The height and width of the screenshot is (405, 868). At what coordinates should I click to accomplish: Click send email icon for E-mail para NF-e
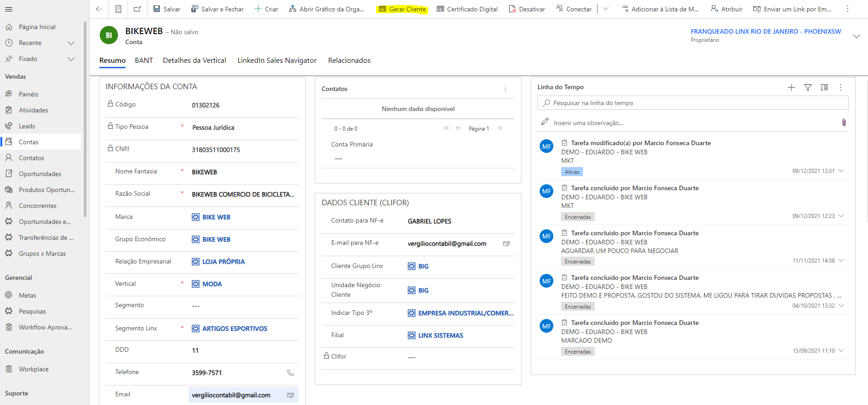(506, 244)
